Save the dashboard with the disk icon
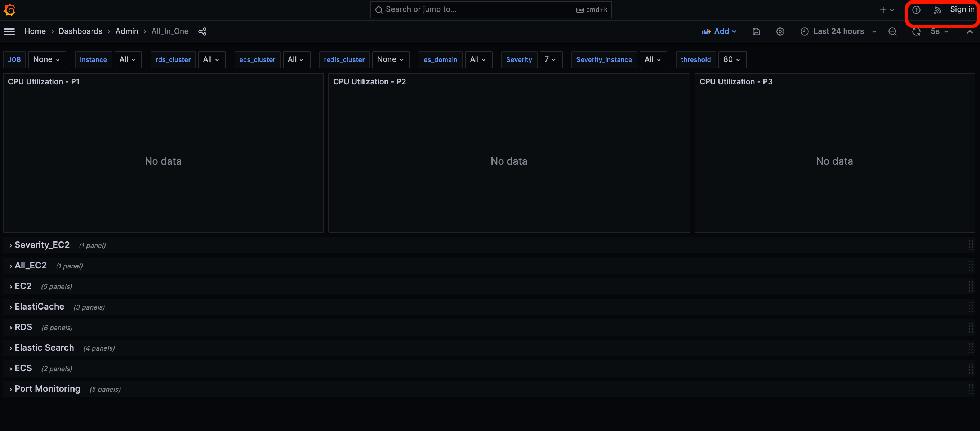 click(x=756, y=32)
